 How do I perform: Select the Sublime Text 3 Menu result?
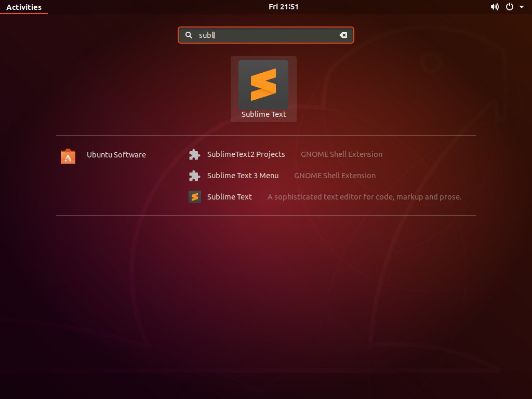point(243,176)
